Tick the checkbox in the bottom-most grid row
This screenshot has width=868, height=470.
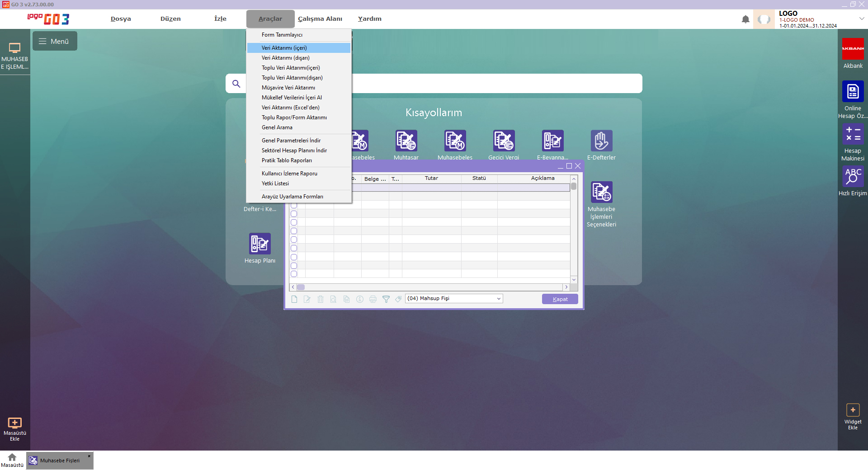(x=294, y=274)
